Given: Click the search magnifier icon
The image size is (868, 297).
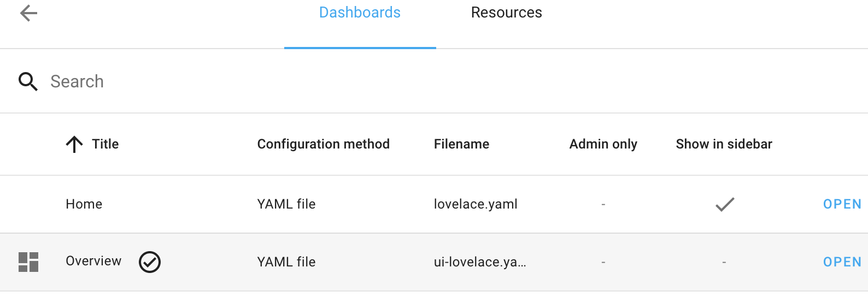Looking at the screenshot, I should [28, 81].
